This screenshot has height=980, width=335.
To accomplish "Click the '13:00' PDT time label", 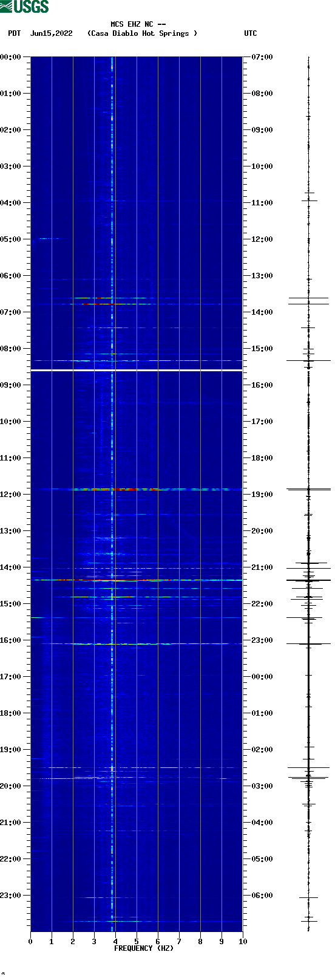I will pyautogui.click(x=10, y=531).
